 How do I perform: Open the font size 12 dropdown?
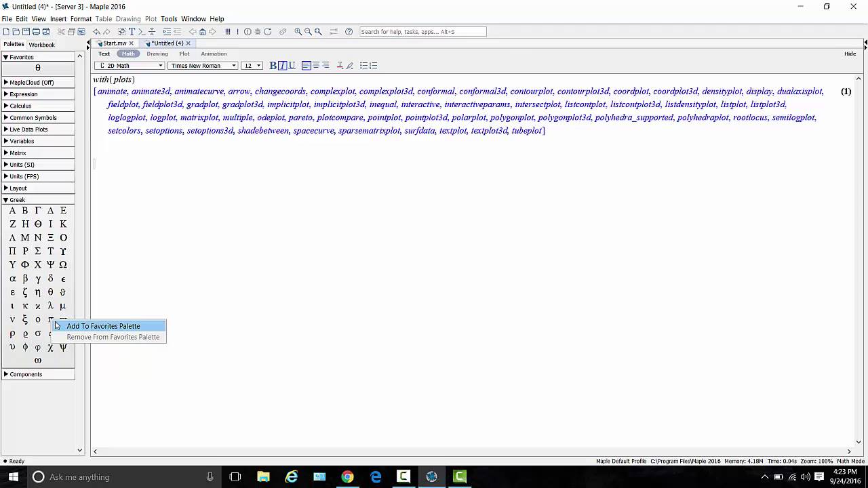[252, 66]
